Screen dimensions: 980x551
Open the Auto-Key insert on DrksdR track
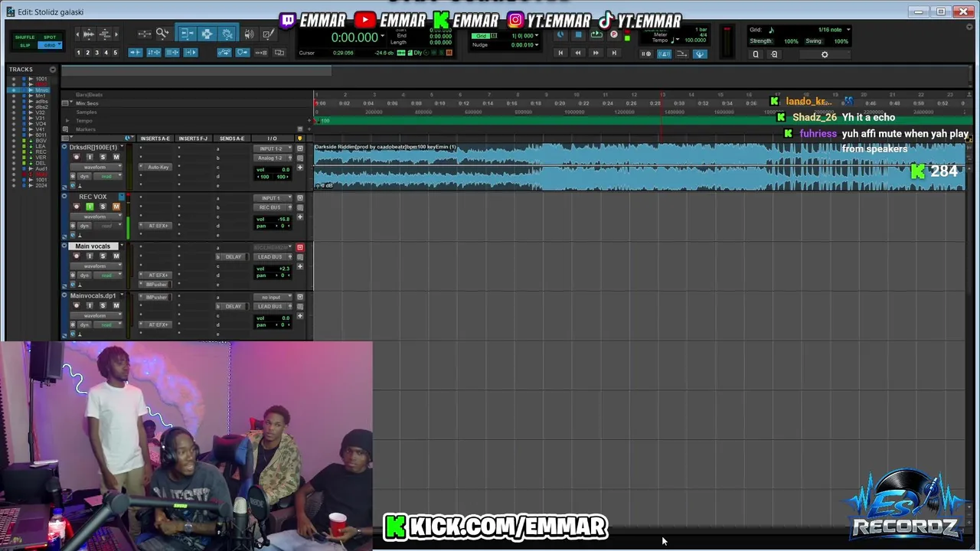pyautogui.click(x=156, y=167)
